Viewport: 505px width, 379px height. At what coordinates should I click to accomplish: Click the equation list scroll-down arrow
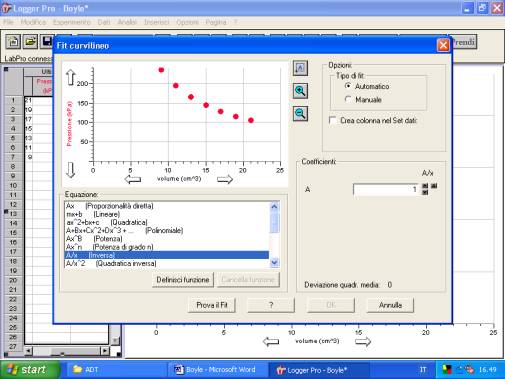click(x=274, y=263)
